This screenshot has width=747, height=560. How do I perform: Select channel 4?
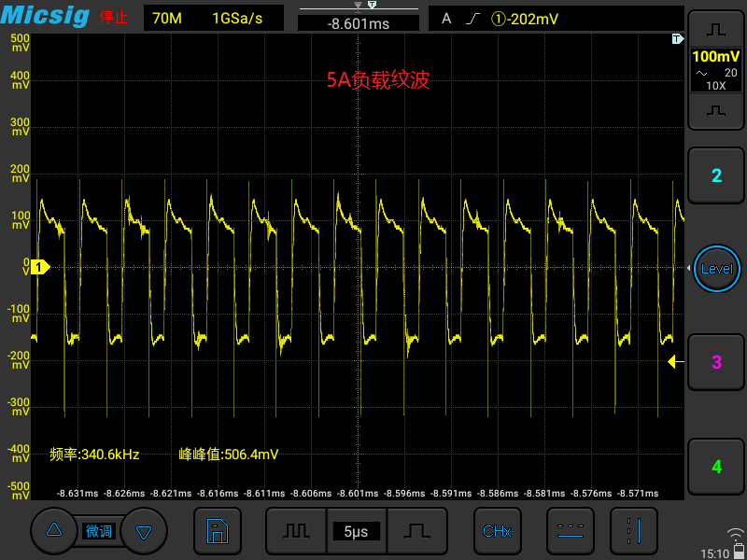(x=716, y=467)
